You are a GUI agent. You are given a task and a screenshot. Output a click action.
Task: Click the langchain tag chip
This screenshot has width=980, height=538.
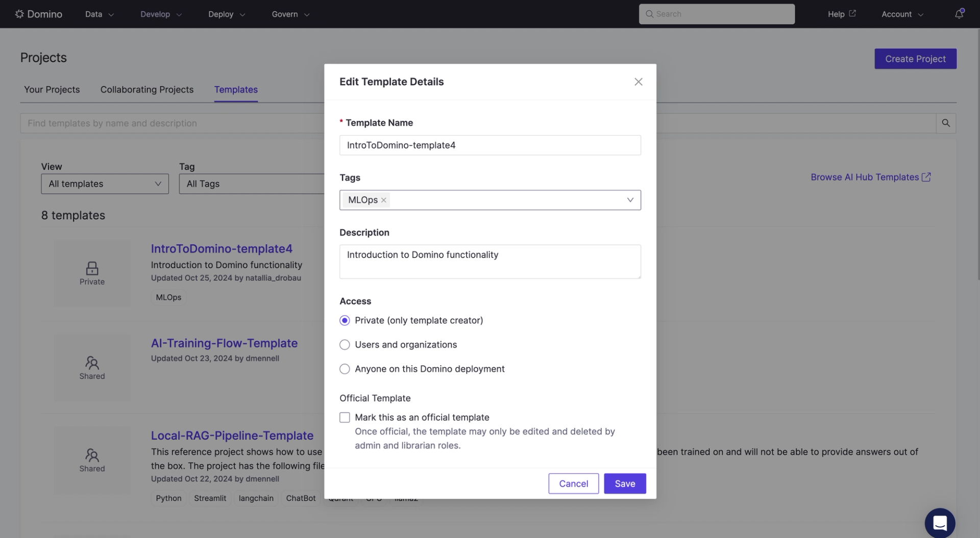tap(256, 498)
